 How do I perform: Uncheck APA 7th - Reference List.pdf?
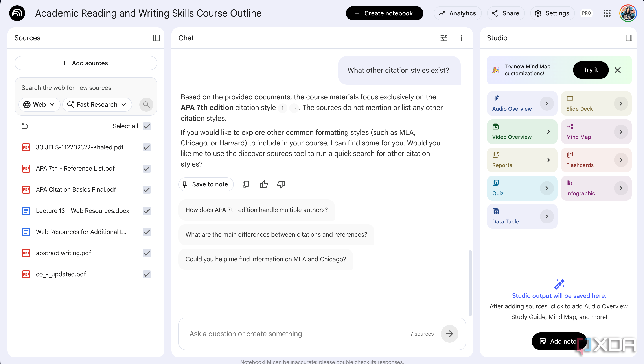point(147,169)
